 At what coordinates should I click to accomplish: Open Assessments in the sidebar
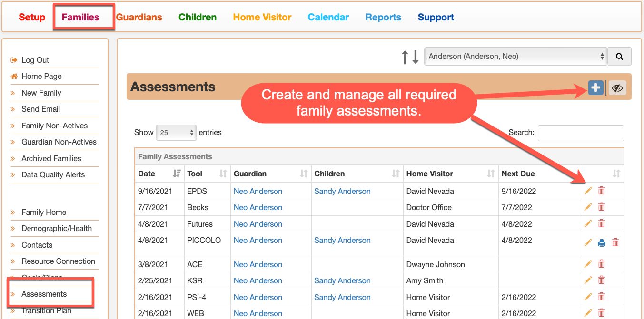point(44,294)
